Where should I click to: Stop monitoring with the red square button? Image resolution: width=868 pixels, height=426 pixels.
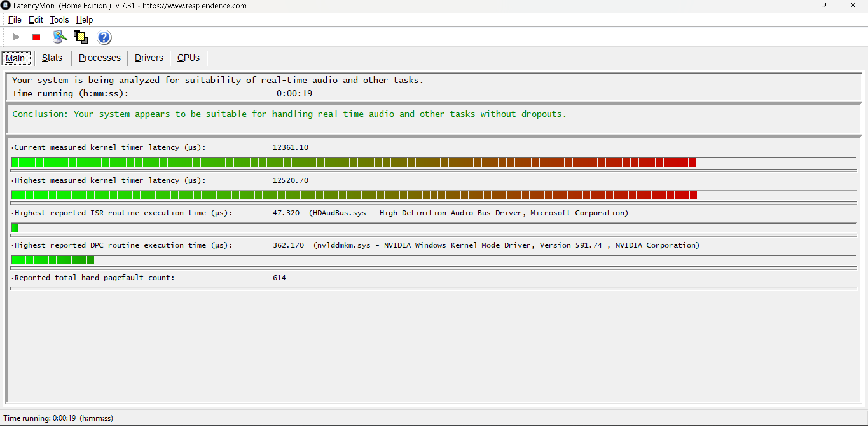pos(36,37)
